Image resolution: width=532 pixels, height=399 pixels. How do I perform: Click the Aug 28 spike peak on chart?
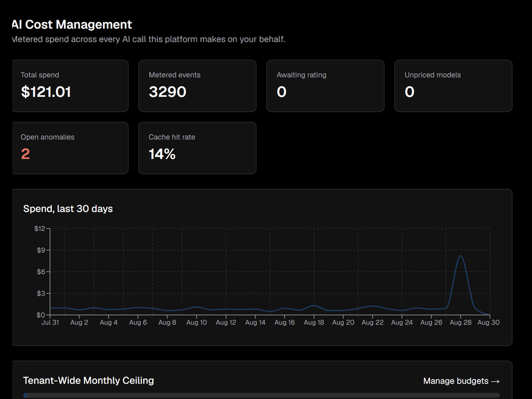click(x=461, y=256)
